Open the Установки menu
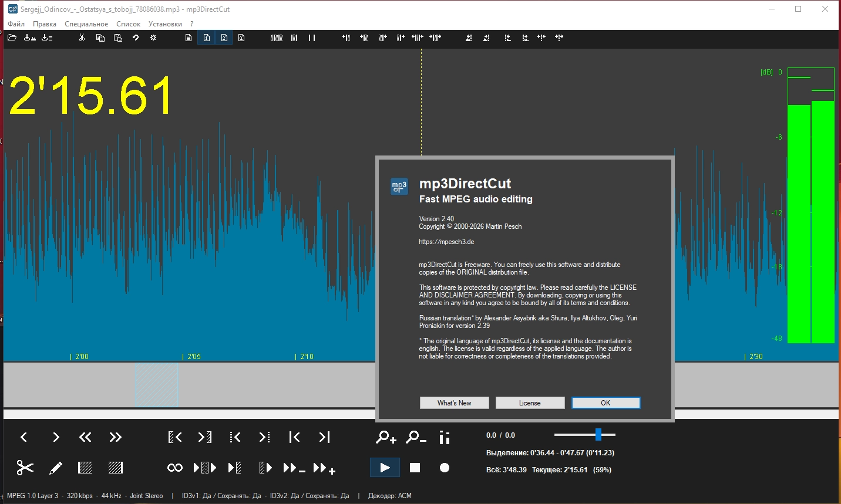Viewport: 841px width, 504px height. coord(165,24)
